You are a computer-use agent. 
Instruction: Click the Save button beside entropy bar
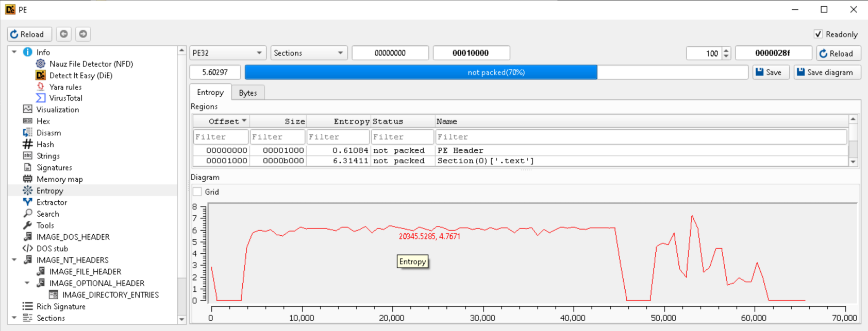click(768, 73)
